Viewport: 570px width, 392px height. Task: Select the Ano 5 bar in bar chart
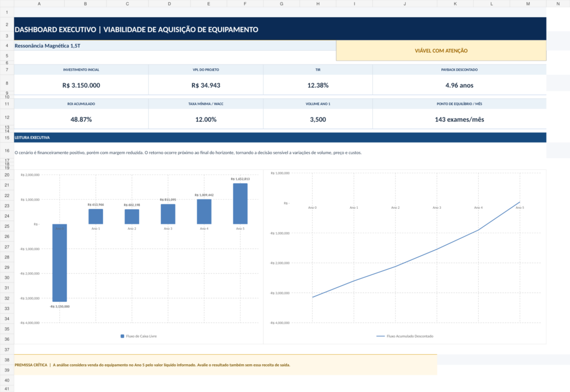click(240, 204)
